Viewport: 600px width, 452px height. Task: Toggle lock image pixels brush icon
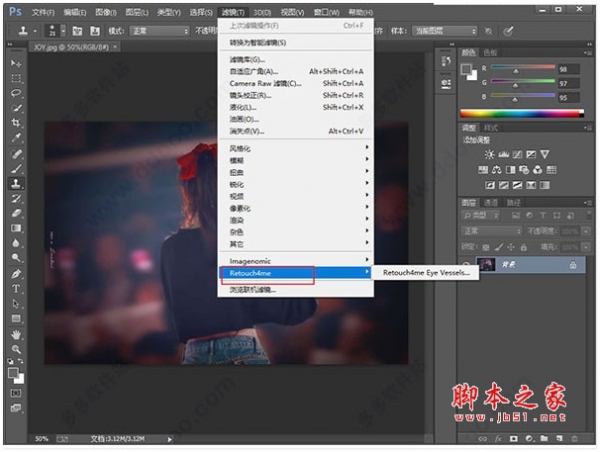click(499, 248)
